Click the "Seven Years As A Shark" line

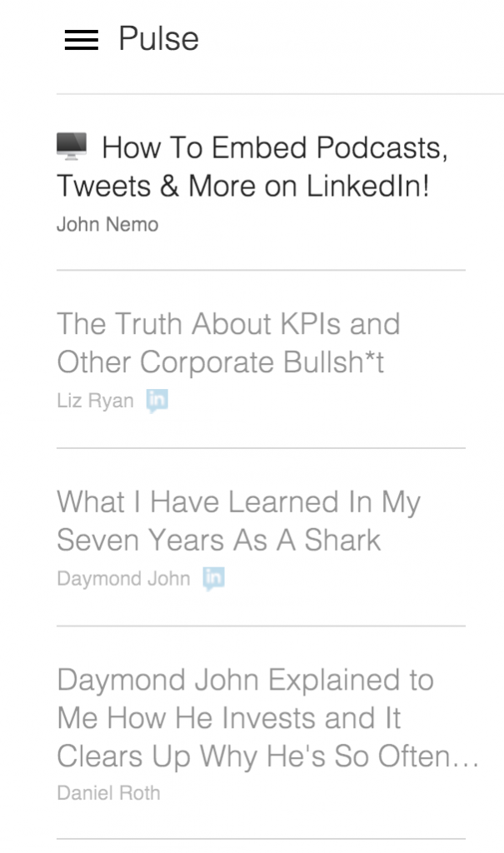tap(218, 540)
